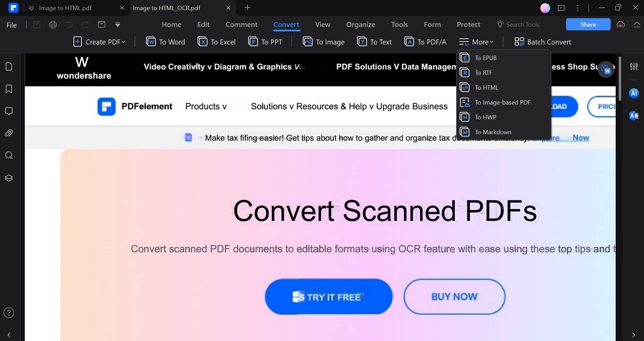
Task: Switch to the Home tab
Action: tap(171, 24)
